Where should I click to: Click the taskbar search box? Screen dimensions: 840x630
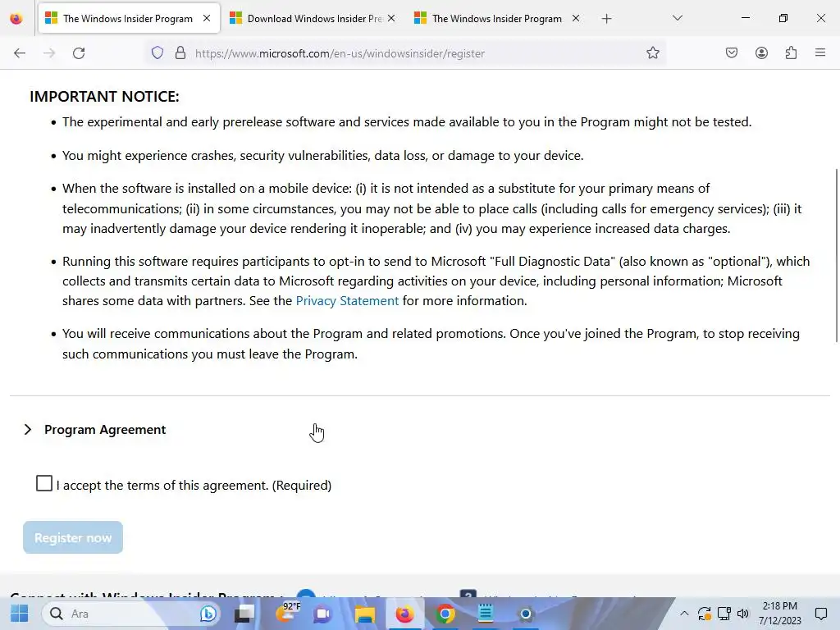(132, 614)
